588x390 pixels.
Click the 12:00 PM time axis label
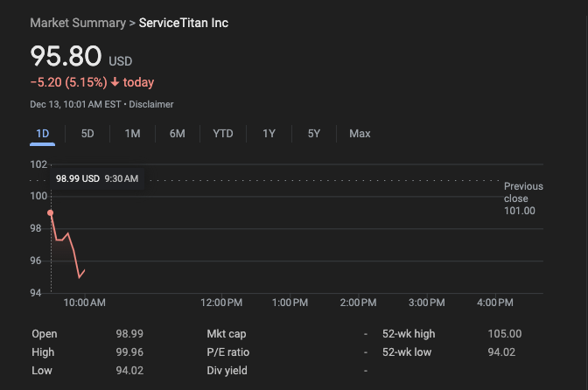click(x=221, y=303)
